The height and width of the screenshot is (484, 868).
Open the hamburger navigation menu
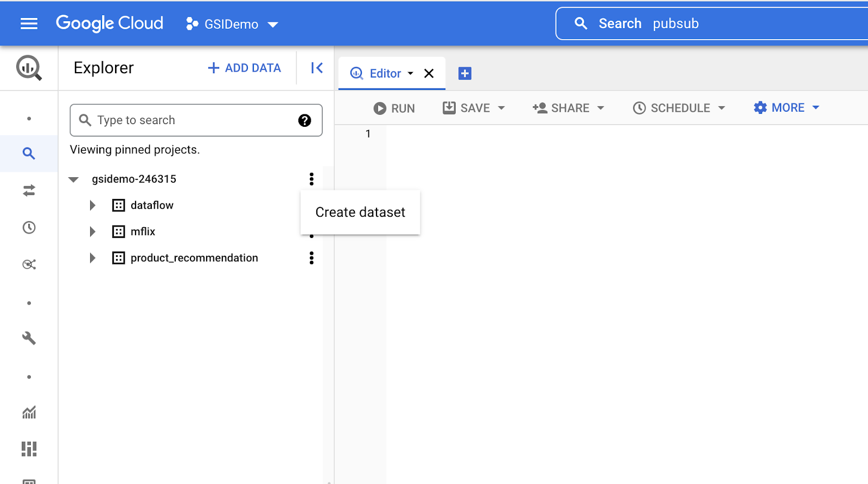click(29, 23)
